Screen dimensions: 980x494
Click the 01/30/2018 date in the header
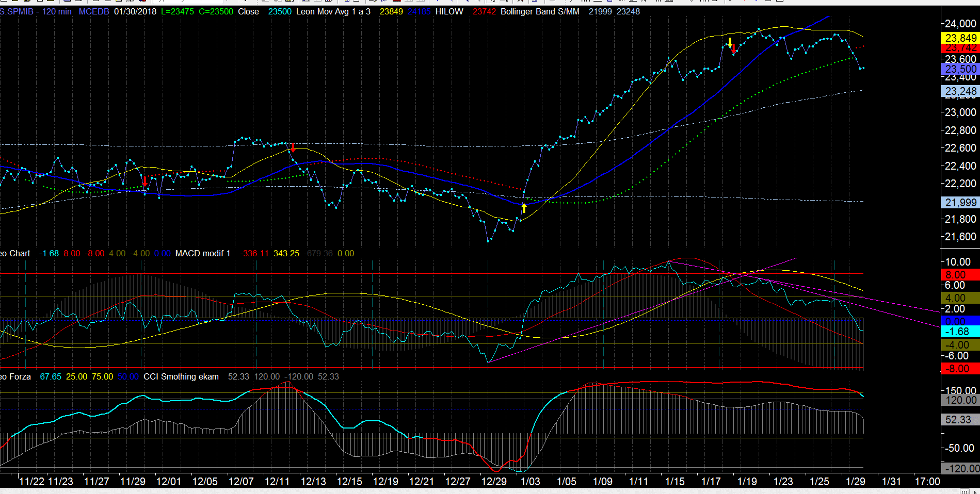coord(135,11)
